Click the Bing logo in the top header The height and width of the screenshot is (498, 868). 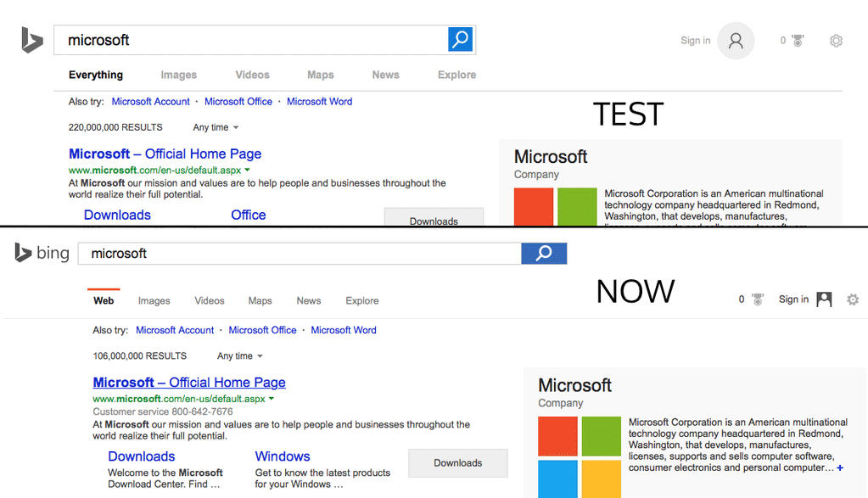[x=32, y=40]
